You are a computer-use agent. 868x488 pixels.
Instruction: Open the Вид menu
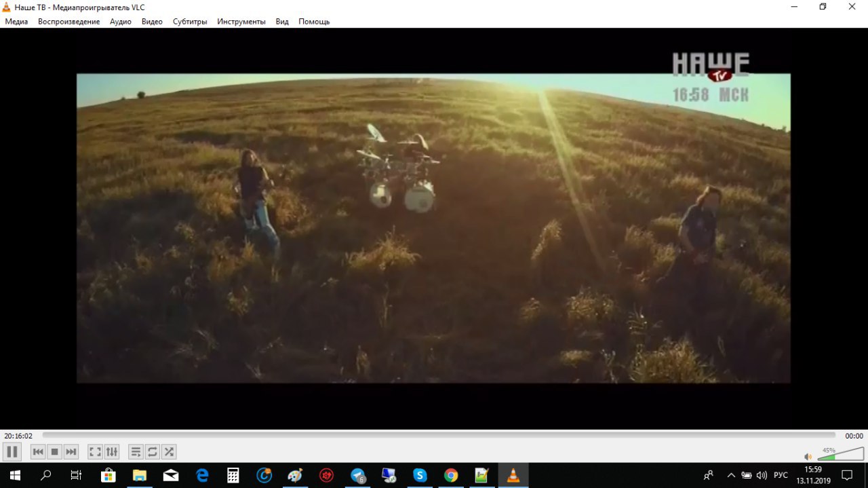tap(282, 22)
